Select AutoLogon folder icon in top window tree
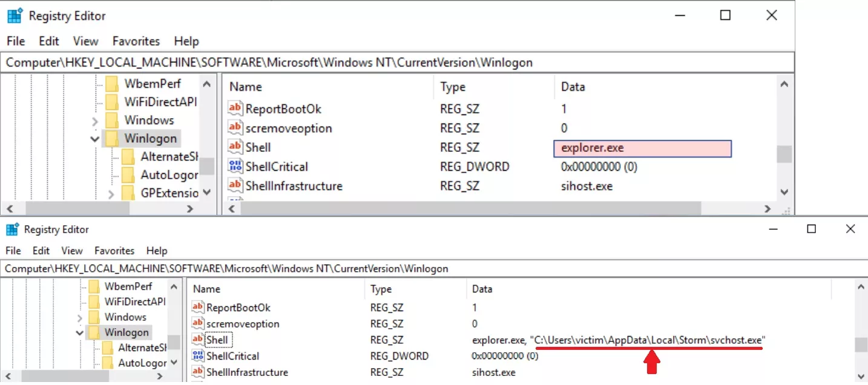 [x=128, y=175]
